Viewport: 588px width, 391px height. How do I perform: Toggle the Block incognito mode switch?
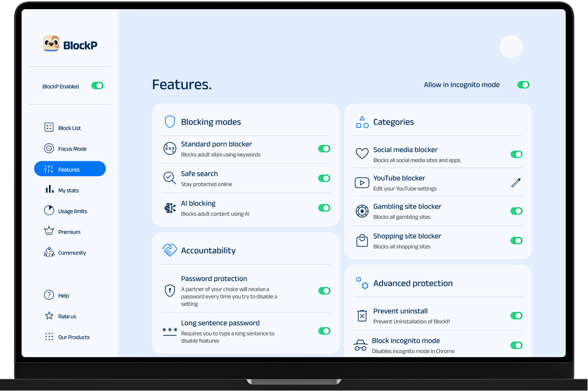[x=517, y=345]
